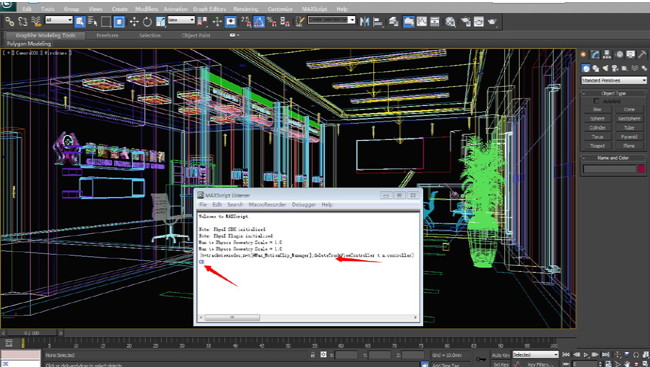Open the Material Editor
This screenshot has height=367, width=650.
tap(450, 22)
